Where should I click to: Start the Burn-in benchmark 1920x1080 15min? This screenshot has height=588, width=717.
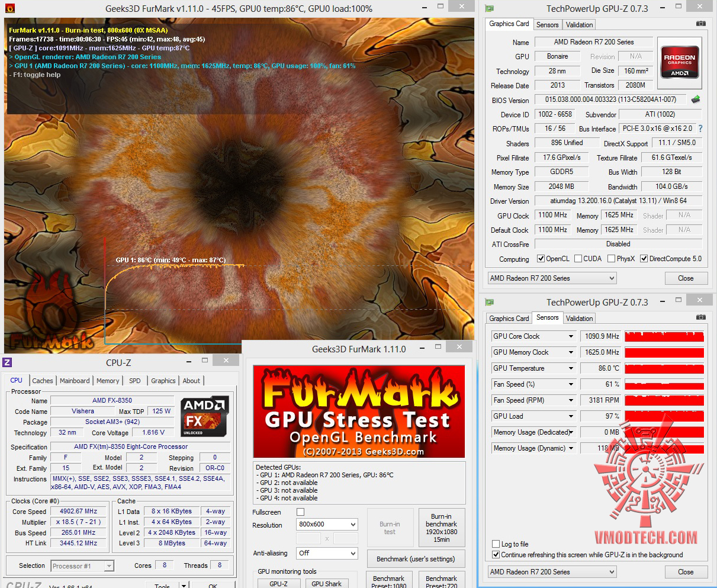pyautogui.click(x=441, y=528)
